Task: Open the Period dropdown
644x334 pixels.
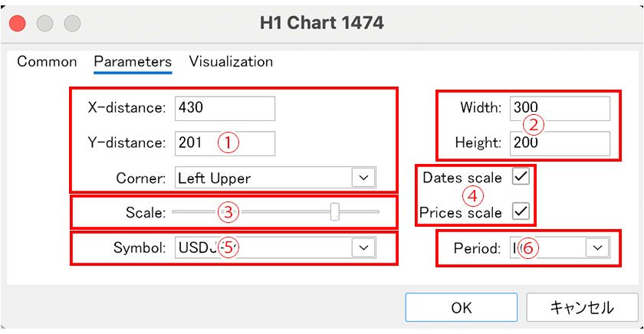Action: tap(559, 247)
